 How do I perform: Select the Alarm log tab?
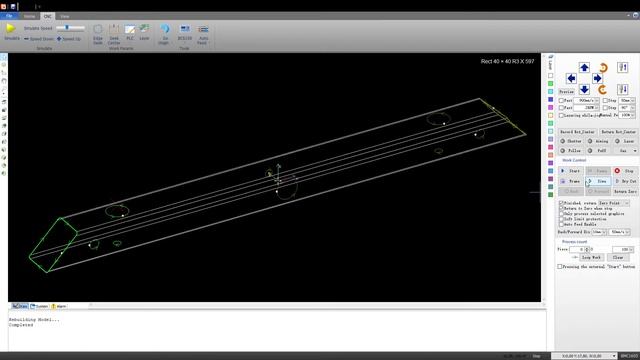(59, 306)
